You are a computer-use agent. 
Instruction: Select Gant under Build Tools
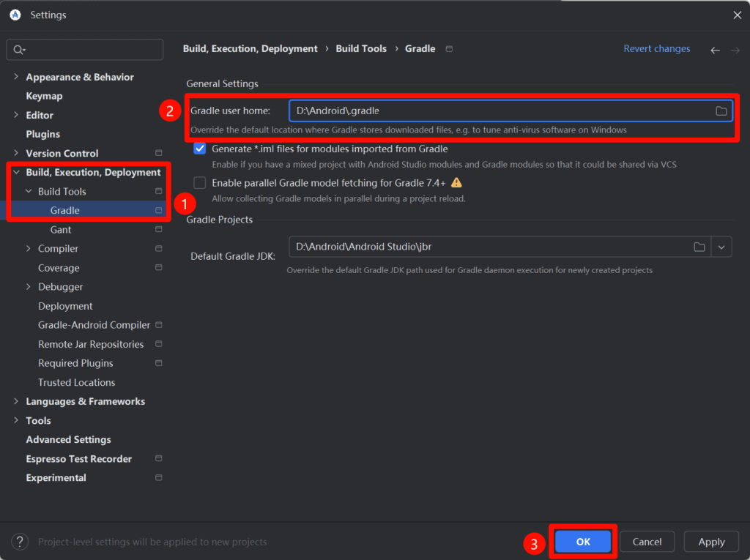(61, 230)
